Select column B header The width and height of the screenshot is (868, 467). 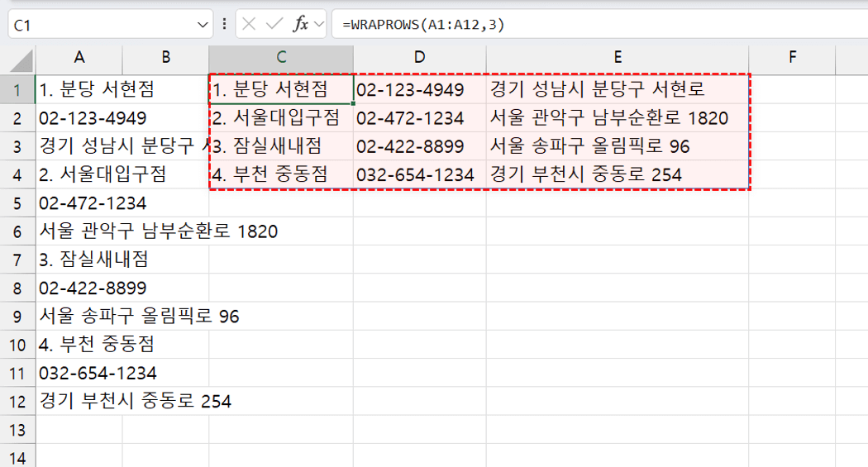click(165, 57)
